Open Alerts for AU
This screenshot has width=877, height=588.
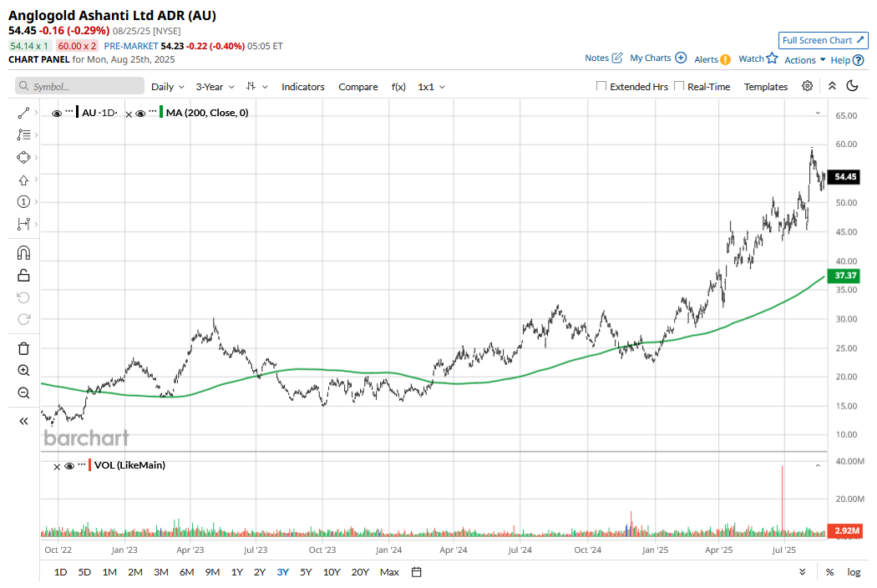pyautogui.click(x=712, y=59)
